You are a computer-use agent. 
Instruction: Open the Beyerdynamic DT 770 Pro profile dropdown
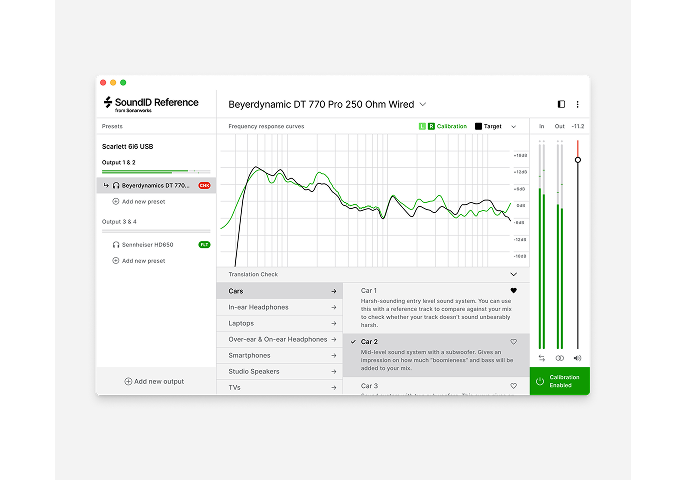(423, 105)
